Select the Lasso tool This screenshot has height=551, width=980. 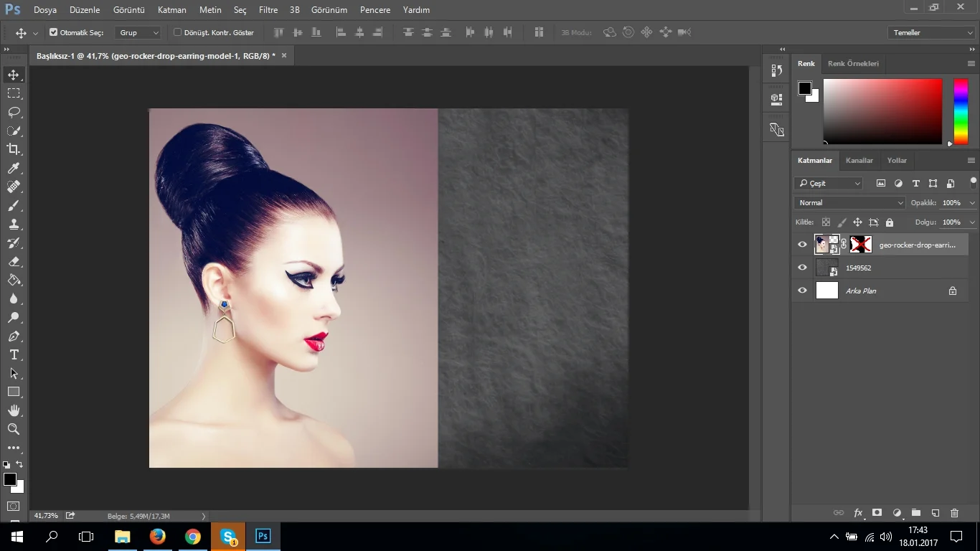pyautogui.click(x=14, y=112)
